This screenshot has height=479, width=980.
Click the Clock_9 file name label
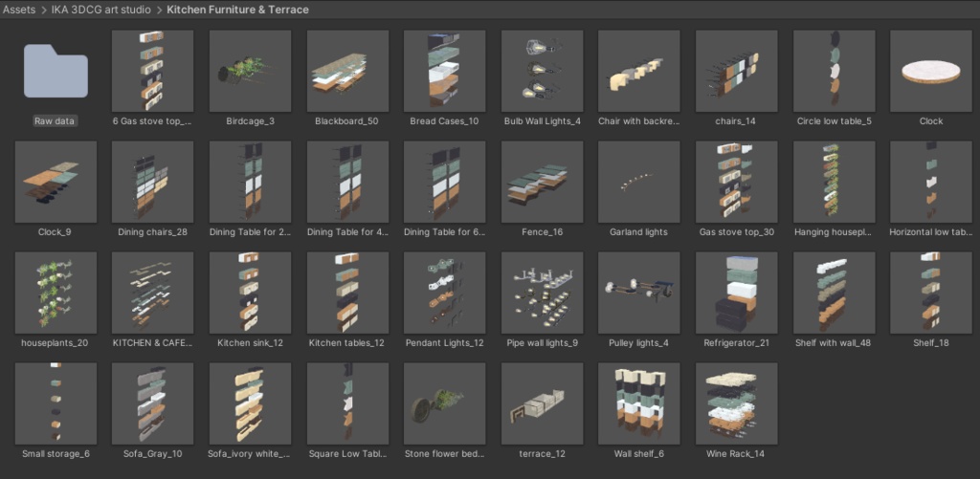pos(55,231)
